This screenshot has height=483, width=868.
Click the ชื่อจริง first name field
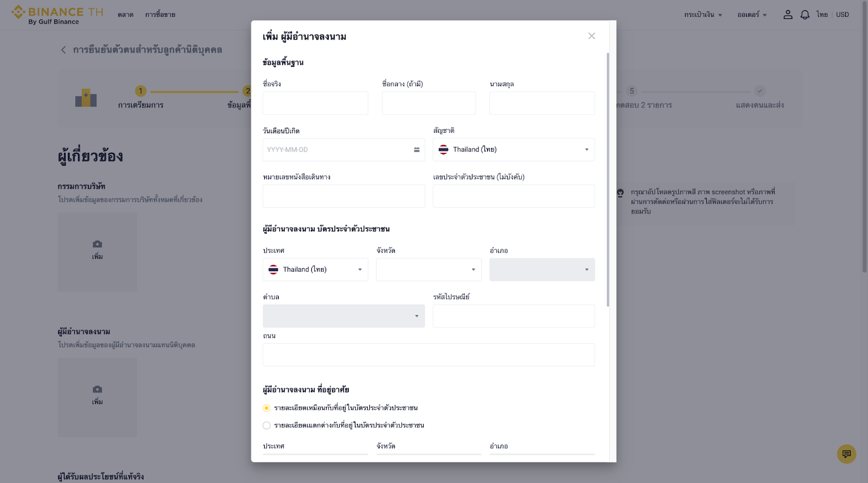[x=315, y=103]
